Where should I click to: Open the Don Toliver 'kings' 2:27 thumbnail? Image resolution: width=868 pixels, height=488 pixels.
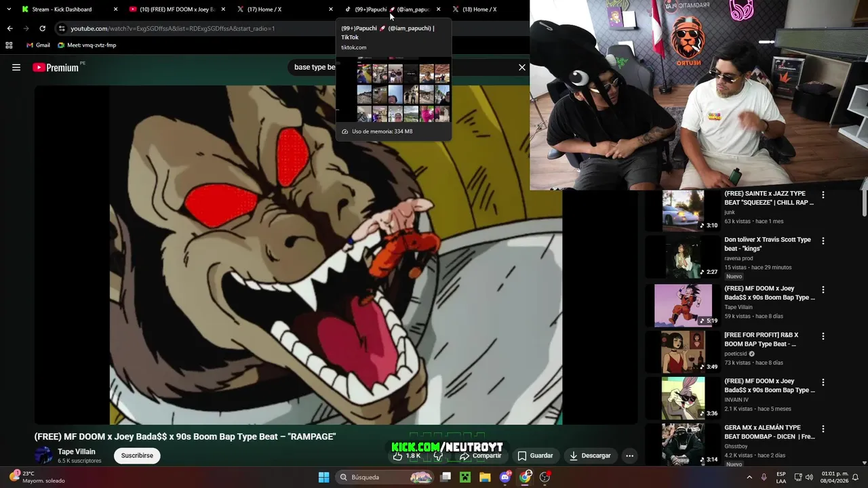click(683, 256)
